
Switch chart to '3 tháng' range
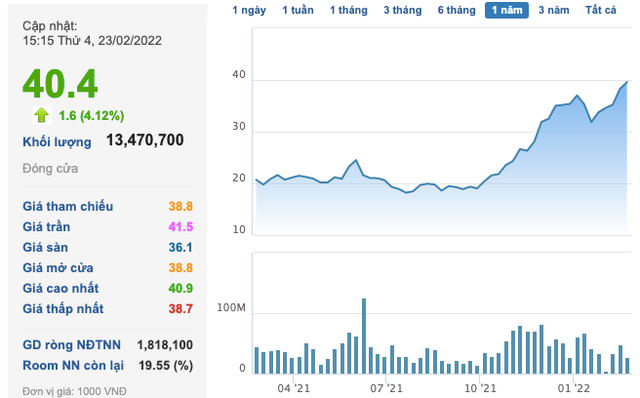[402, 10]
